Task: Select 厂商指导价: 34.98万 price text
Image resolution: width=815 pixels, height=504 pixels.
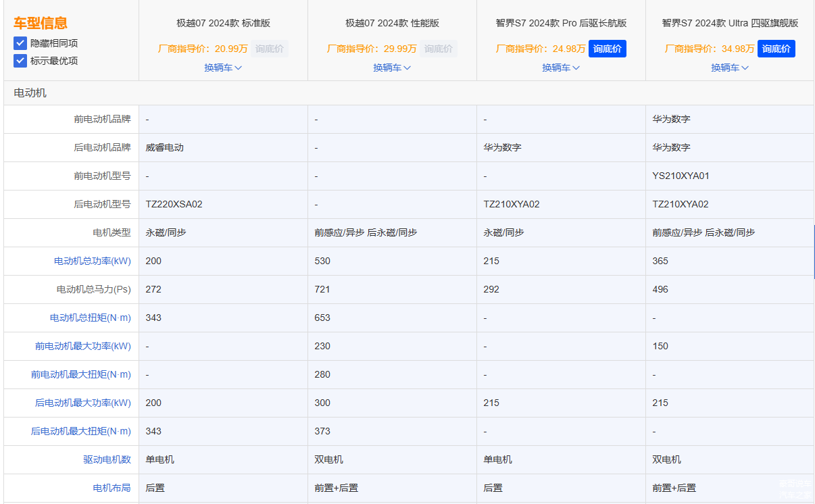Action: click(710, 49)
